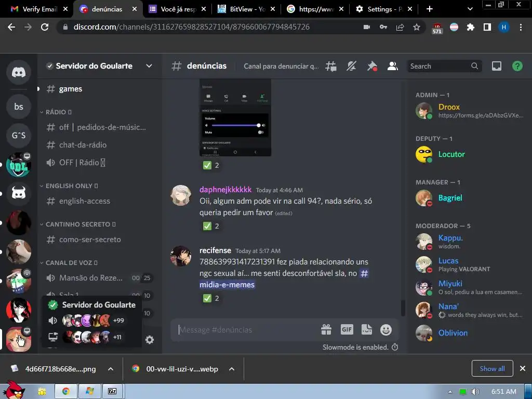Reload the page
The width and height of the screenshot is (532, 399).
(45, 27)
